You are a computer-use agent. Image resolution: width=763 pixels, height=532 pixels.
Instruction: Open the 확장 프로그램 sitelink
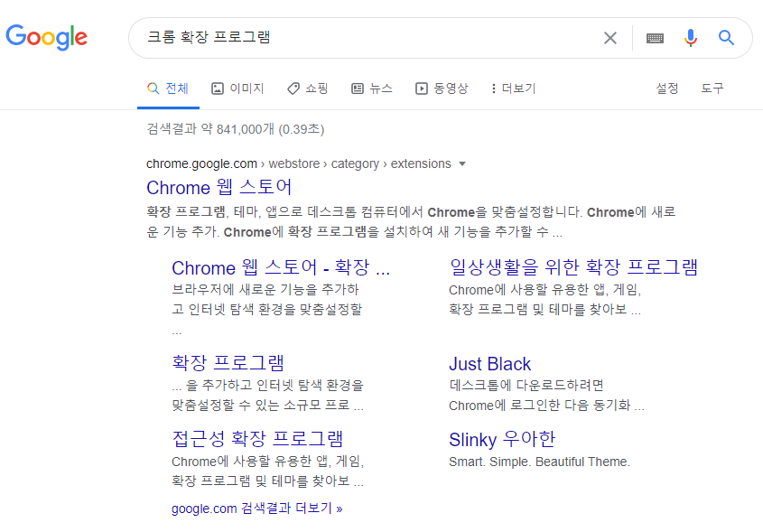[x=228, y=362]
